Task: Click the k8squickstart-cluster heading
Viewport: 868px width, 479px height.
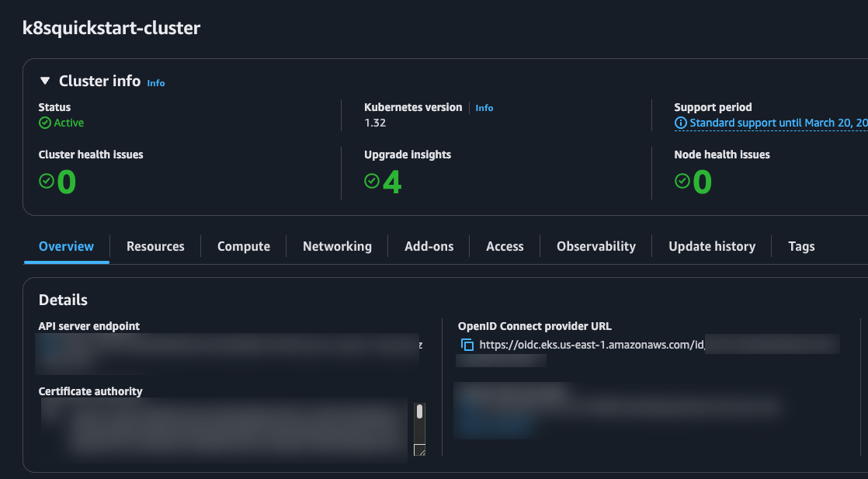Action: click(111, 28)
